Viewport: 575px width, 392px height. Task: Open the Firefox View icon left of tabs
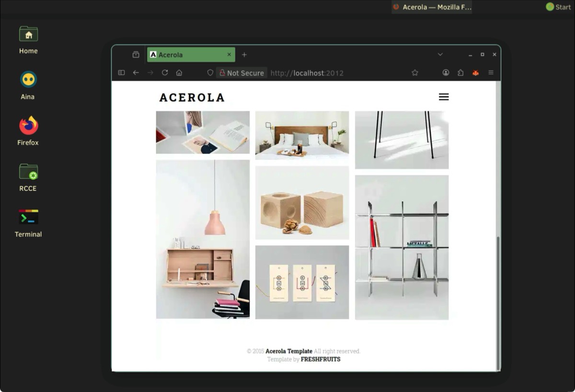[136, 55]
